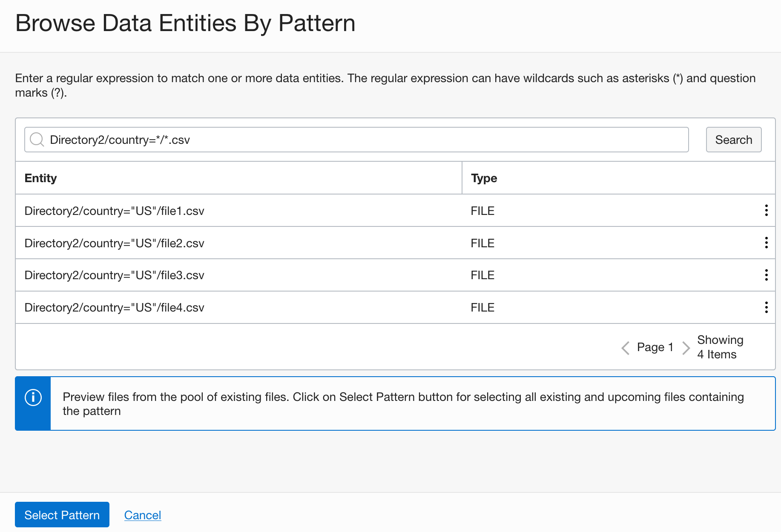Screen dimensions: 781x532
Task: Open actions menu for file2.csv row
Action: pyautogui.click(x=766, y=243)
